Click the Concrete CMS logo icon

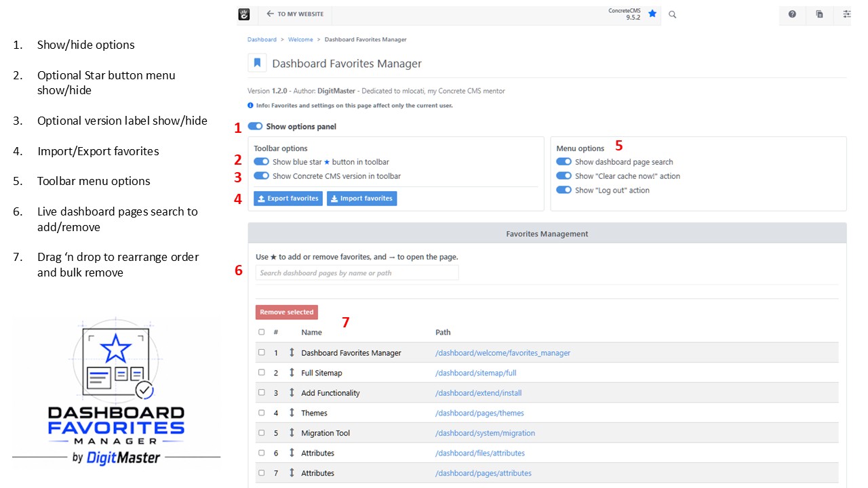click(244, 14)
